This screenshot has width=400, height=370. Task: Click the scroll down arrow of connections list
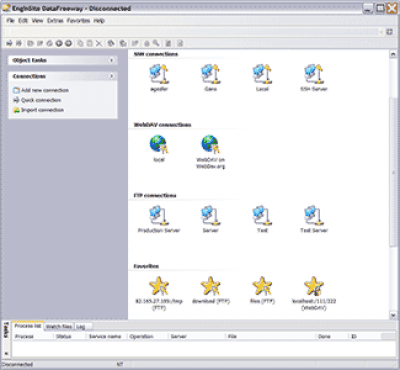click(x=393, y=315)
